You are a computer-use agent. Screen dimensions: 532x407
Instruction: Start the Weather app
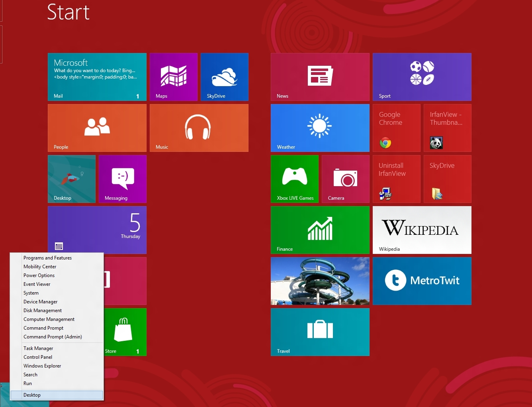click(320, 128)
